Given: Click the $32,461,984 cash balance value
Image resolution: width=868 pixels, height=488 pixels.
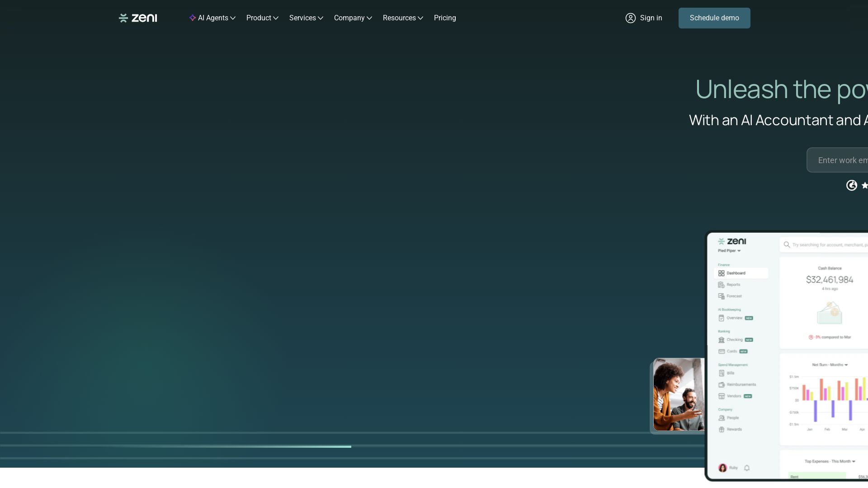Looking at the screenshot, I should click(830, 280).
